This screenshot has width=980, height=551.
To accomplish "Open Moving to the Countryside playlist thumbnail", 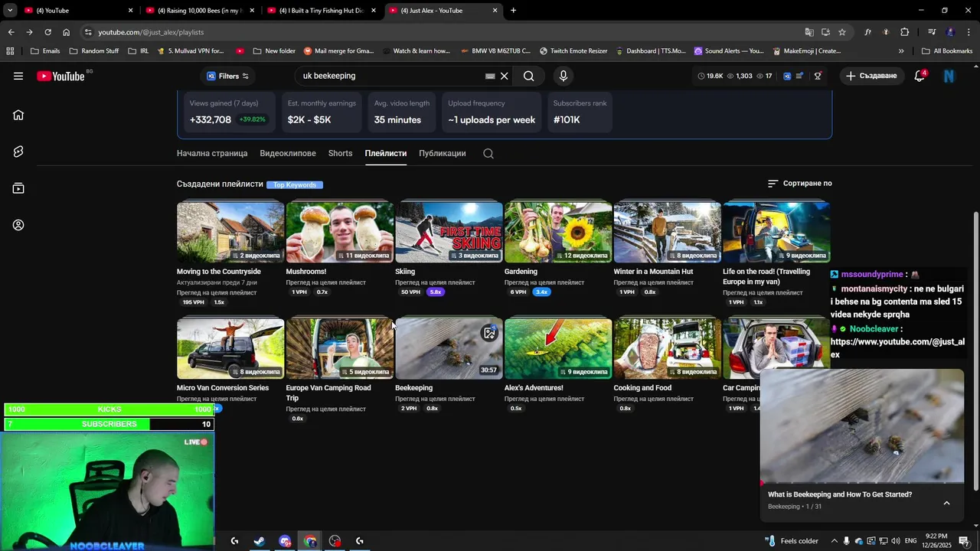I will (230, 232).
